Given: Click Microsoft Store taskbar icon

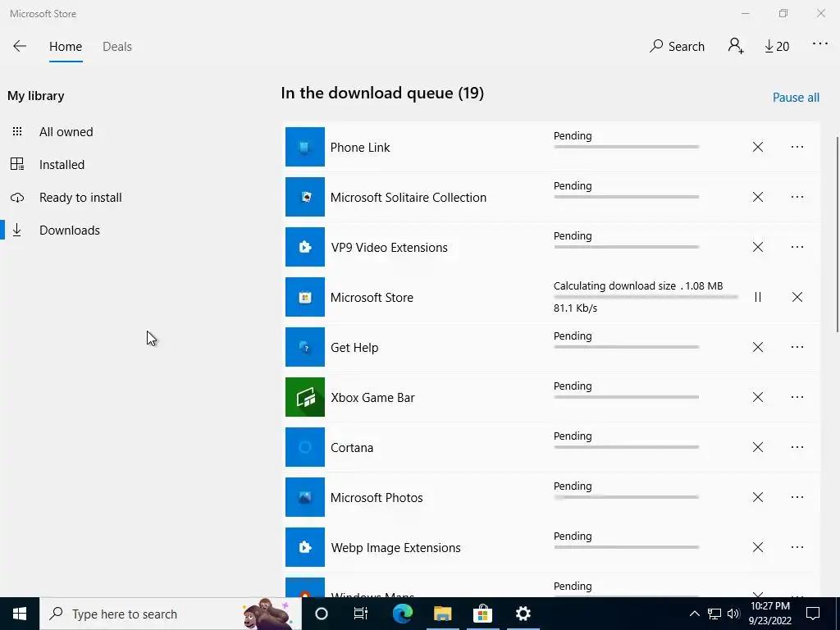Looking at the screenshot, I should [x=482, y=614].
